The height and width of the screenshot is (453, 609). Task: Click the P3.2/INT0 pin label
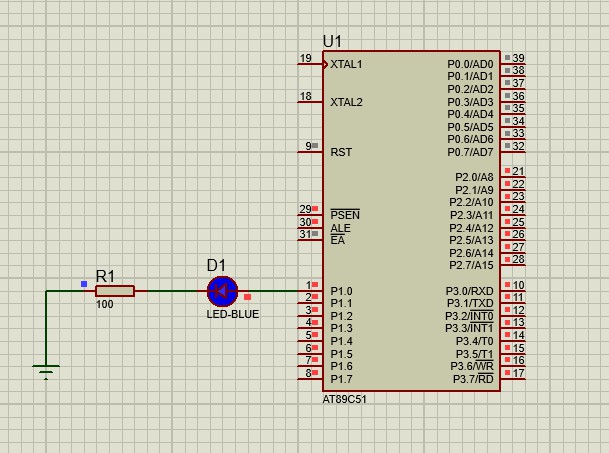[469, 316]
